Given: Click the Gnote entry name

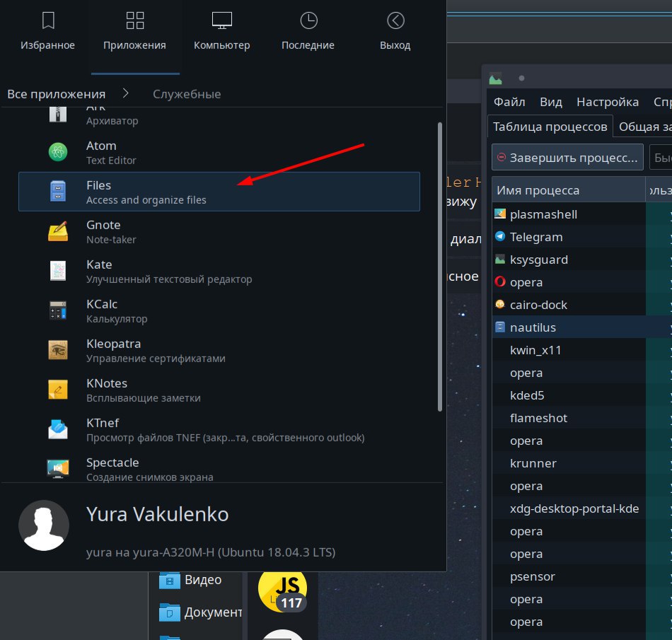Looking at the screenshot, I should click(x=103, y=225).
